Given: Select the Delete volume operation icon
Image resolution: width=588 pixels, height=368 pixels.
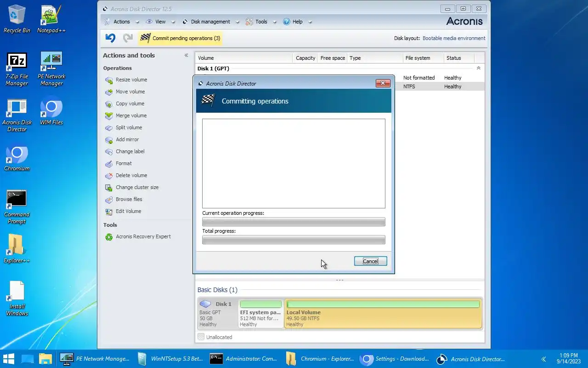Looking at the screenshot, I should pyautogui.click(x=109, y=176).
